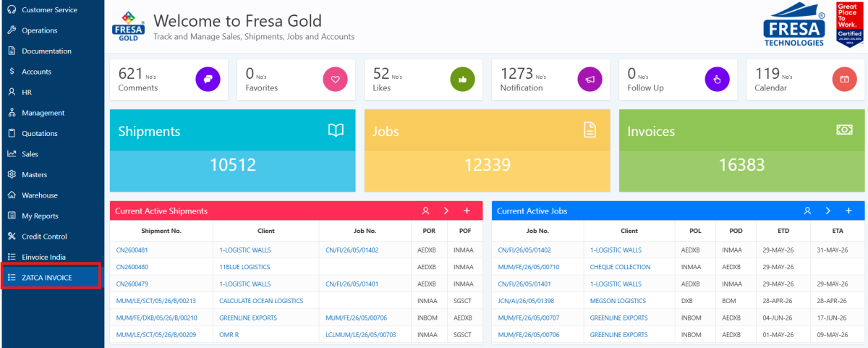Click the 119 Calendar count
868x348 pixels.
pos(767,73)
